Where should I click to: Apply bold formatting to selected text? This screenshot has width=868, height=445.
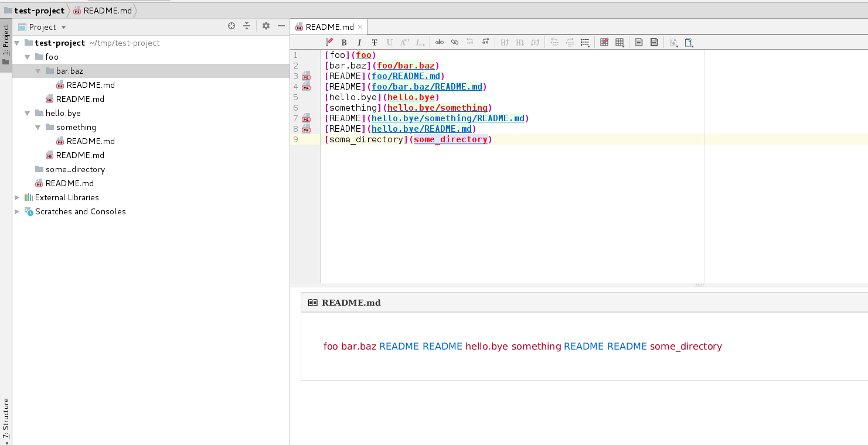click(344, 42)
